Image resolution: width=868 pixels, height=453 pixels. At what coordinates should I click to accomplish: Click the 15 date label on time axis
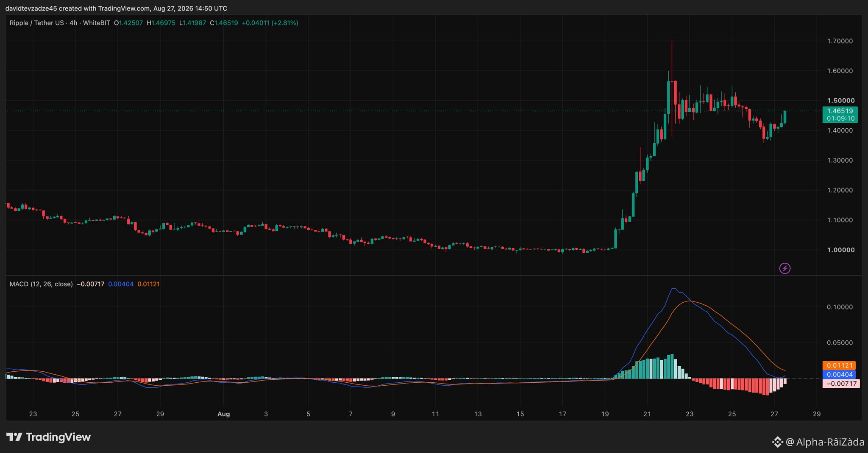pyautogui.click(x=520, y=414)
